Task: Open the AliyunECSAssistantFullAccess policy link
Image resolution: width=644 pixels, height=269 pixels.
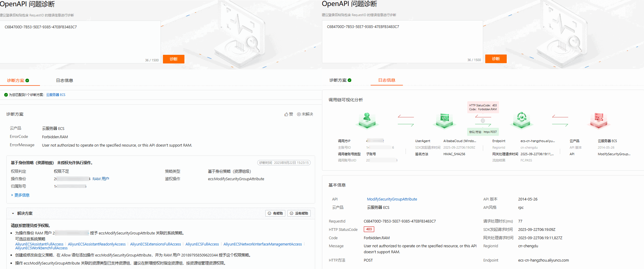Action: coord(39,244)
